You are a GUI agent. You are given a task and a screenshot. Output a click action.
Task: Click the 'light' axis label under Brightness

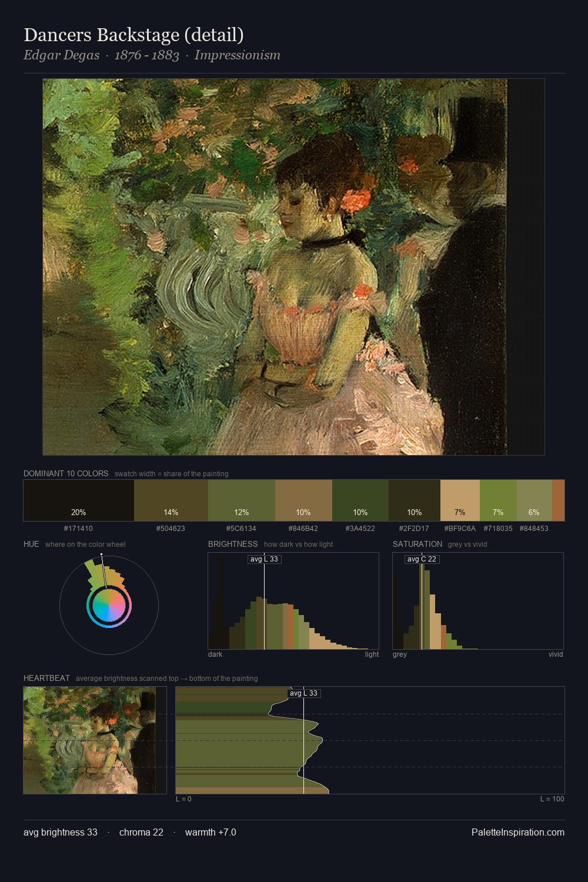coord(372,654)
